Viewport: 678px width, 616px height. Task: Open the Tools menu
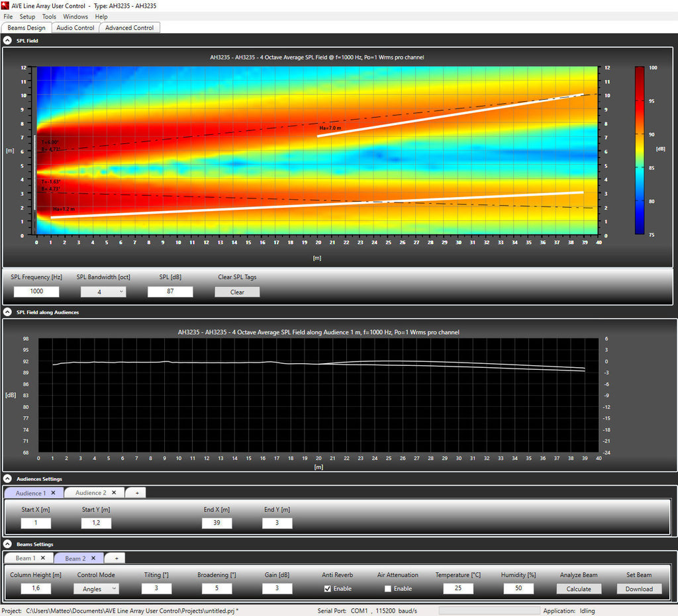point(49,17)
